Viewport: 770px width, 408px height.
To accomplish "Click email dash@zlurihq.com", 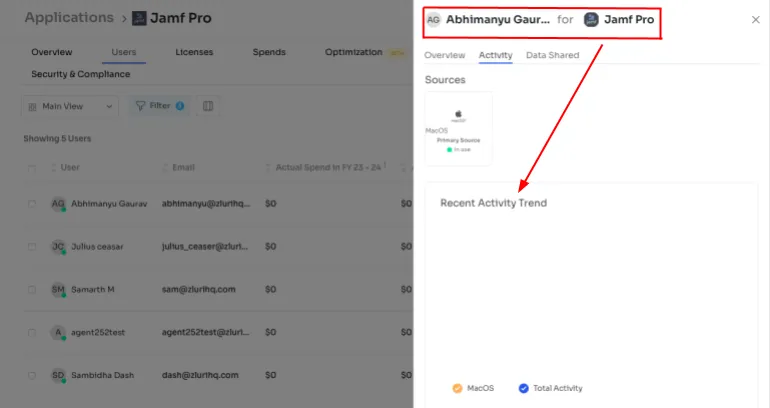I will coord(200,375).
